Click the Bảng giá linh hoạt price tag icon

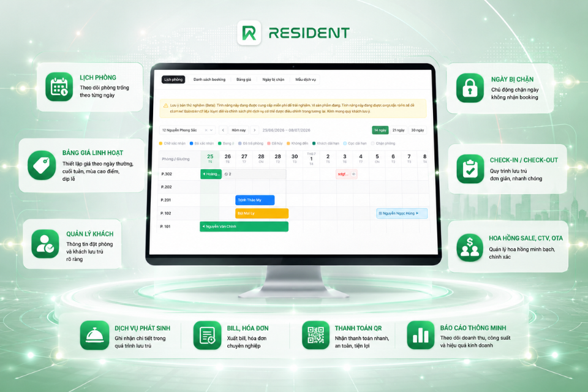pos(41,165)
